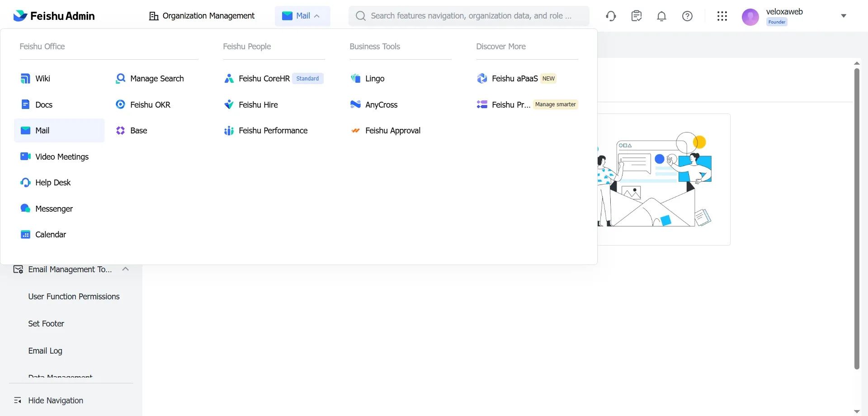868x416 pixels.
Task: Open the Email Log page
Action: point(45,351)
